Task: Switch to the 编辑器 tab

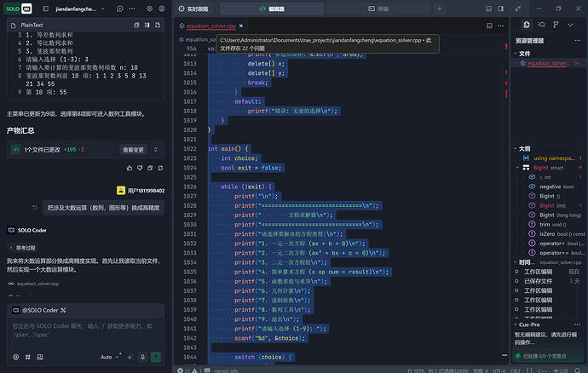Action: coord(272,9)
